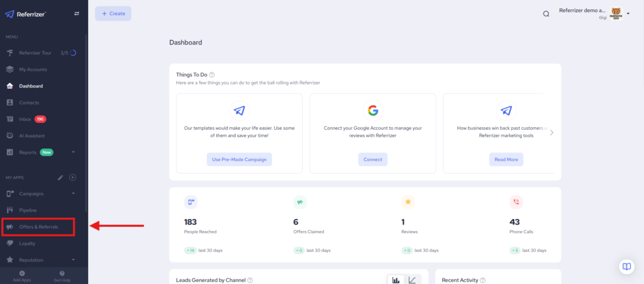Click the pencil edit icon beside My Apps
The height and width of the screenshot is (284, 644).
click(60, 178)
